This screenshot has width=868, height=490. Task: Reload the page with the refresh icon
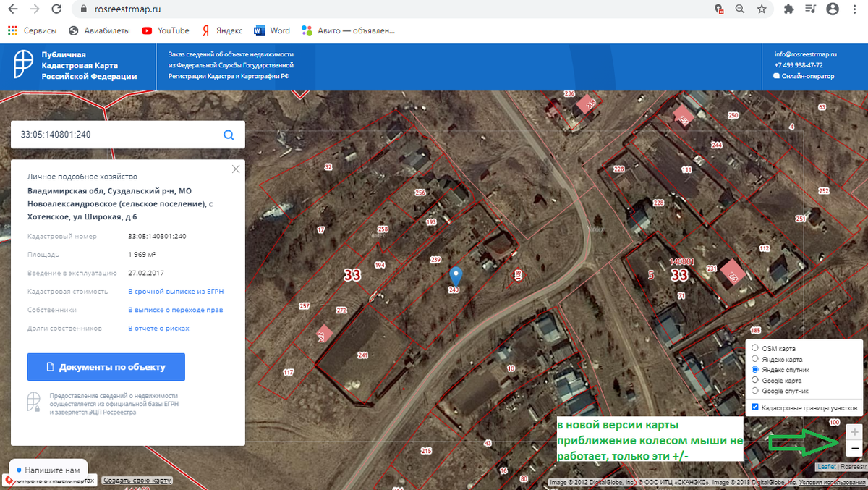pos(57,10)
